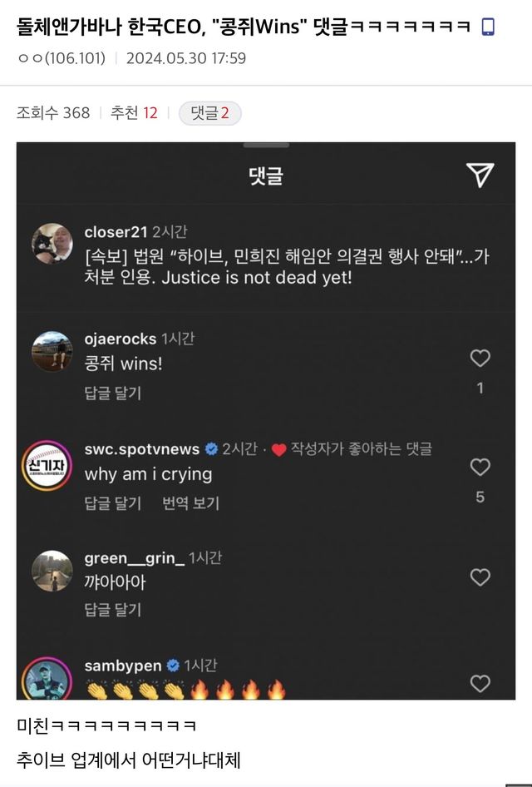Screen dimensions: 532x787
Task: Open '번역 보기' to translate swc.spotvnews' comment
Action: click(192, 504)
